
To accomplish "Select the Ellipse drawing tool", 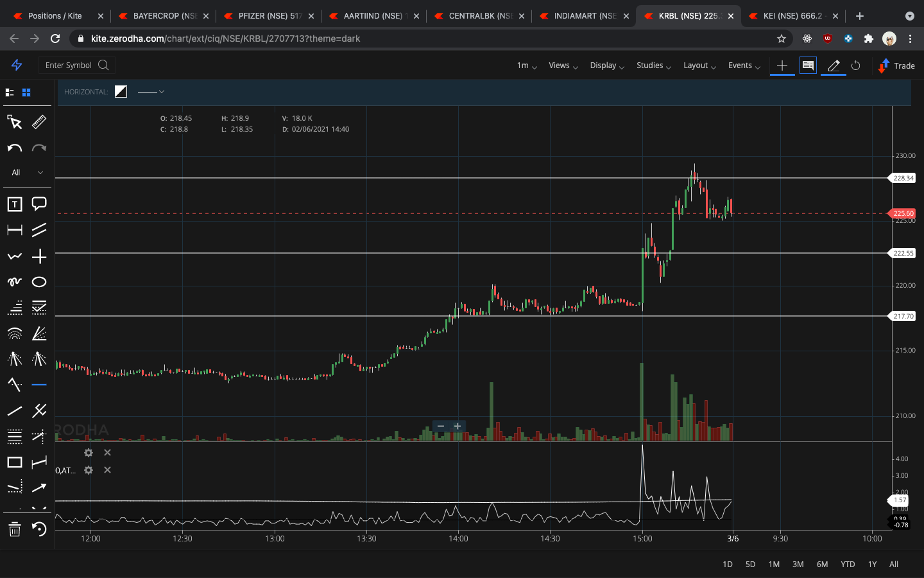I will [x=39, y=281].
